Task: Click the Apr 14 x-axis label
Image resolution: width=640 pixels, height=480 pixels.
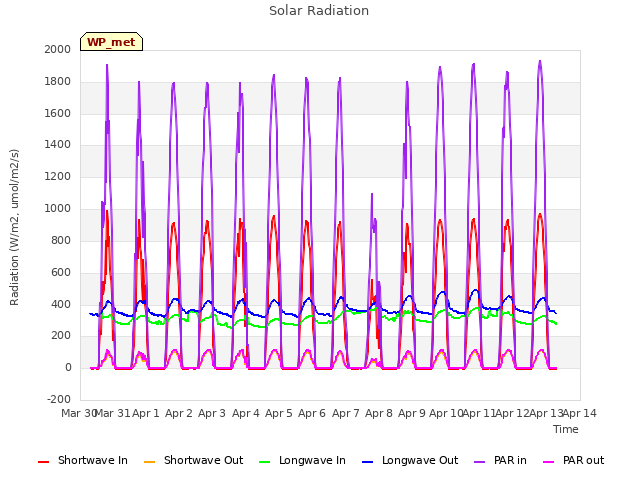Action: coord(580,413)
